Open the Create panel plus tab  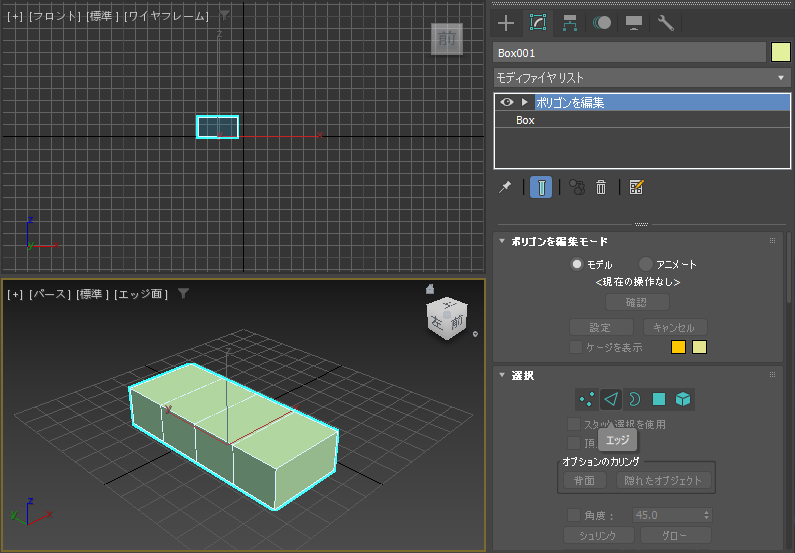505,23
